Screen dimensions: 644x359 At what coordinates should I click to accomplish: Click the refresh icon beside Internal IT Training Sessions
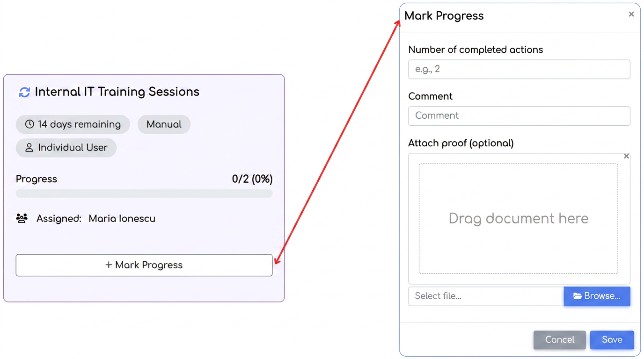point(24,92)
